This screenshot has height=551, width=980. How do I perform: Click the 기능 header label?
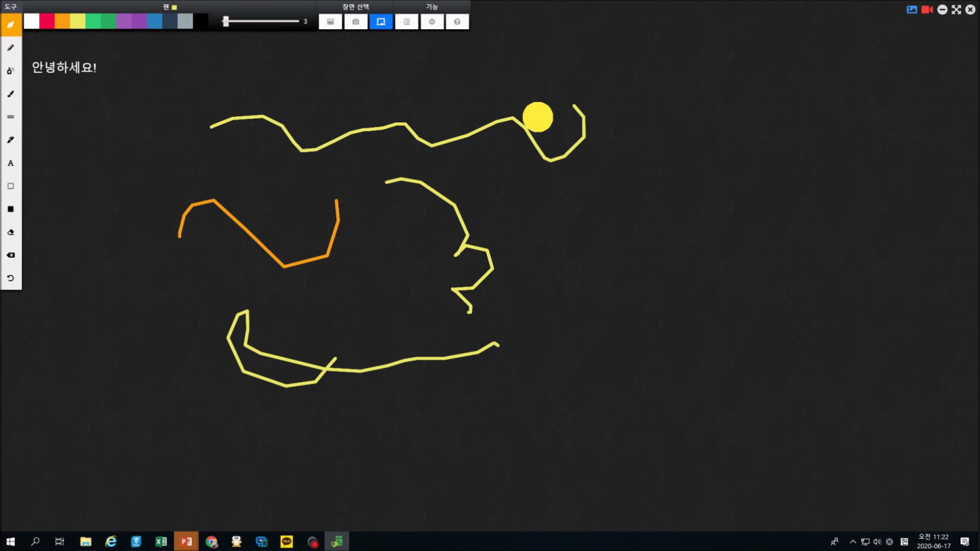432,7
